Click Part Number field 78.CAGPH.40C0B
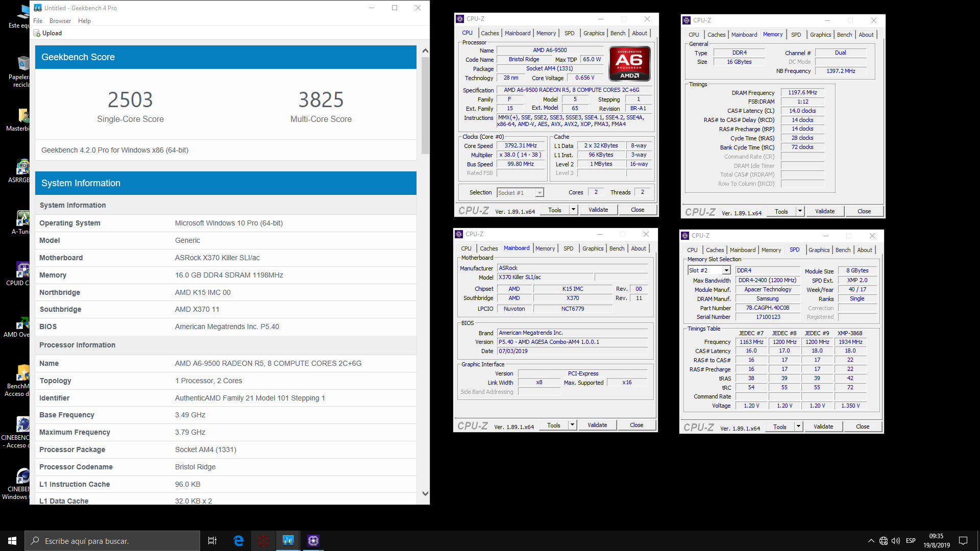 (x=768, y=308)
